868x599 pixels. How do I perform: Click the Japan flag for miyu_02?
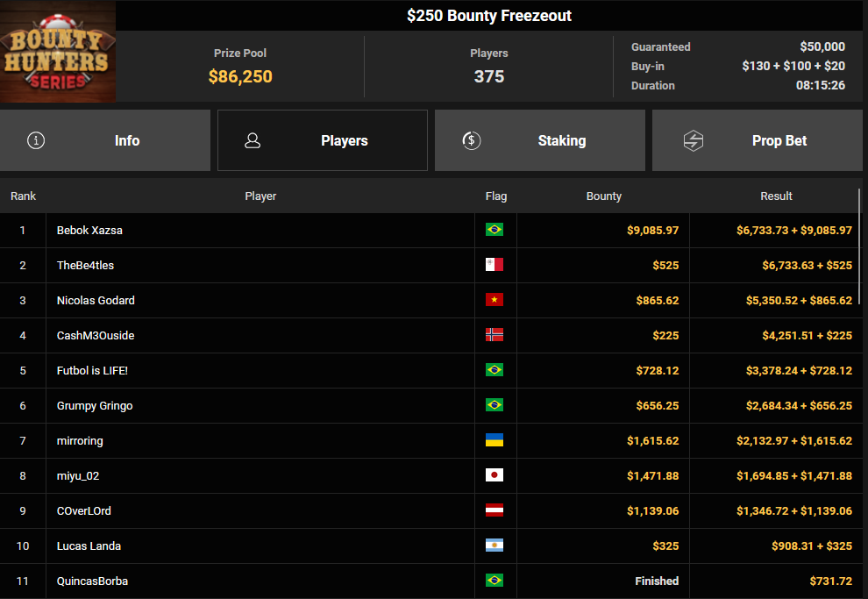coord(494,475)
